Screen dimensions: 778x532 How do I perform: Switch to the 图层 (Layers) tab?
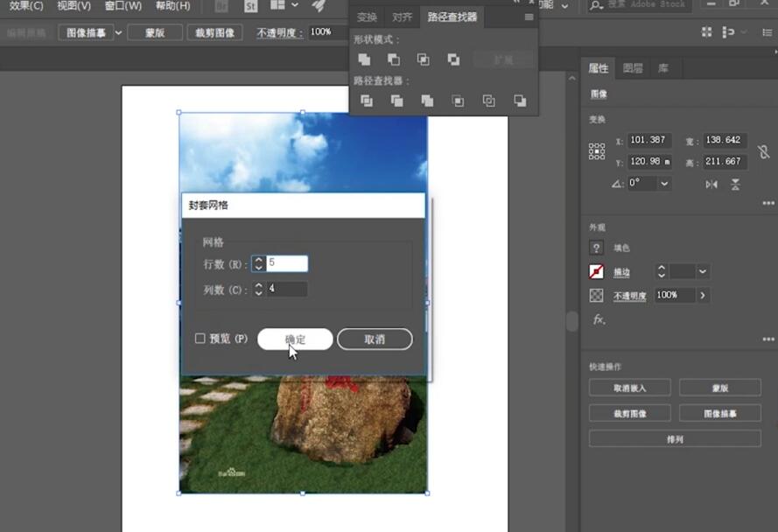[x=633, y=68]
